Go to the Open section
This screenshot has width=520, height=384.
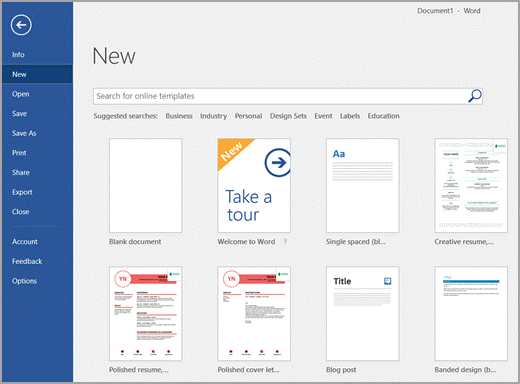pos(21,94)
